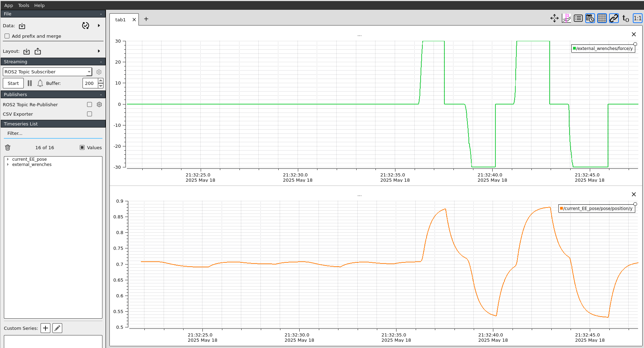The height and width of the screenshot is (348, 644).
Task: Toggle the plot grid icon
Action: (x=602, y=19)
